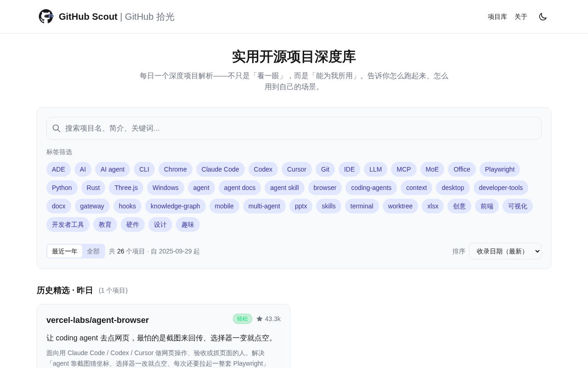
Task: Filter by the MCP tag
Action: (404, 169)
